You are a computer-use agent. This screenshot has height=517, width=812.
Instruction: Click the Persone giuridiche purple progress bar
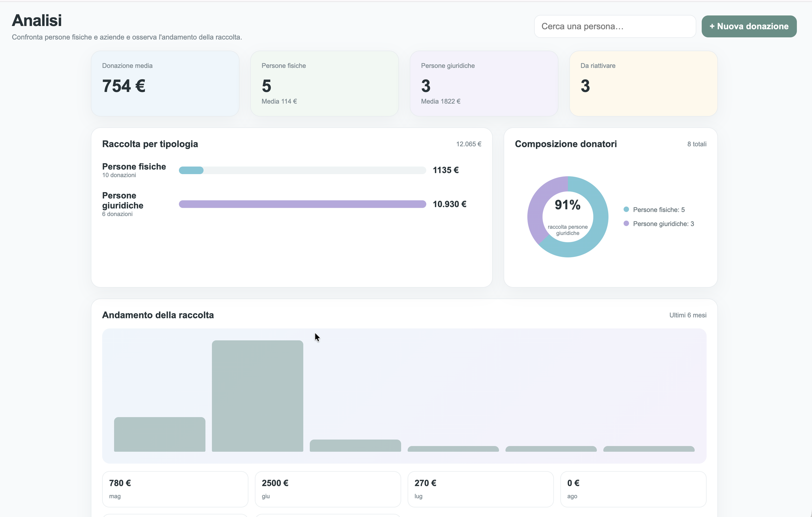pyautogui.click(x=303, y=204)
